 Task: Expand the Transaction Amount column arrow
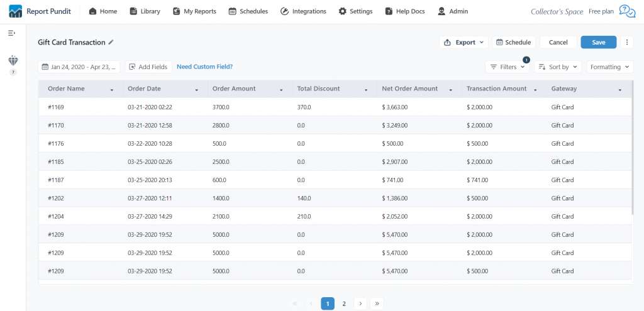coord(535,89)
